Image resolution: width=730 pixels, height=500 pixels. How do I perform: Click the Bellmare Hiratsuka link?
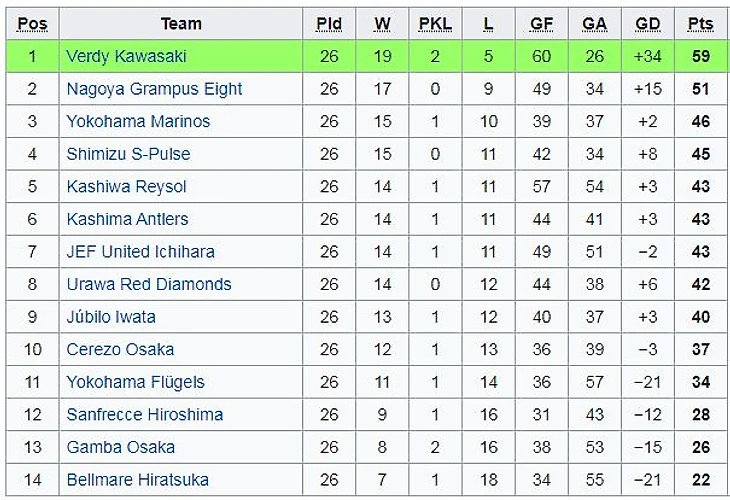tap(137, 480)
